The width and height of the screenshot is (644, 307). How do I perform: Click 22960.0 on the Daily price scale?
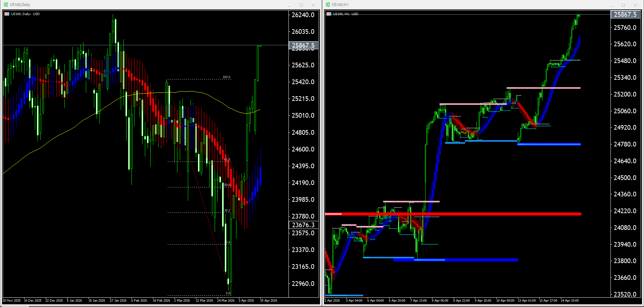[x=303, y=284]
